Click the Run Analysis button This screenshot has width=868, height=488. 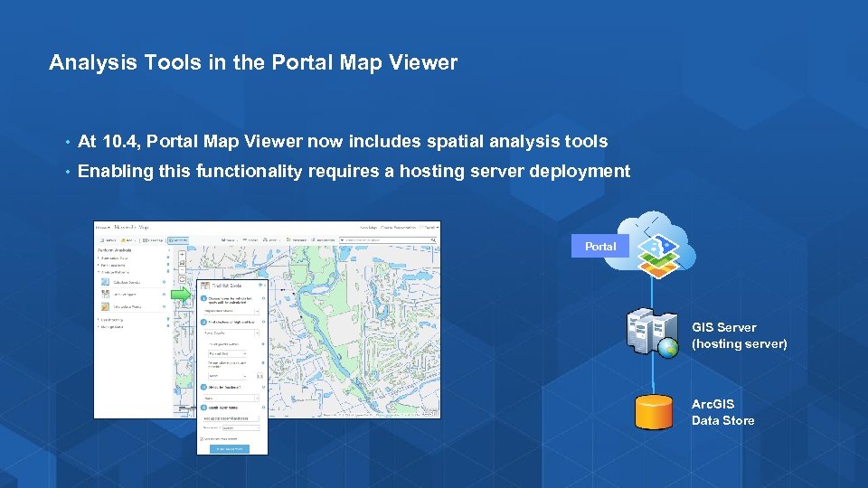click(230, 449)
